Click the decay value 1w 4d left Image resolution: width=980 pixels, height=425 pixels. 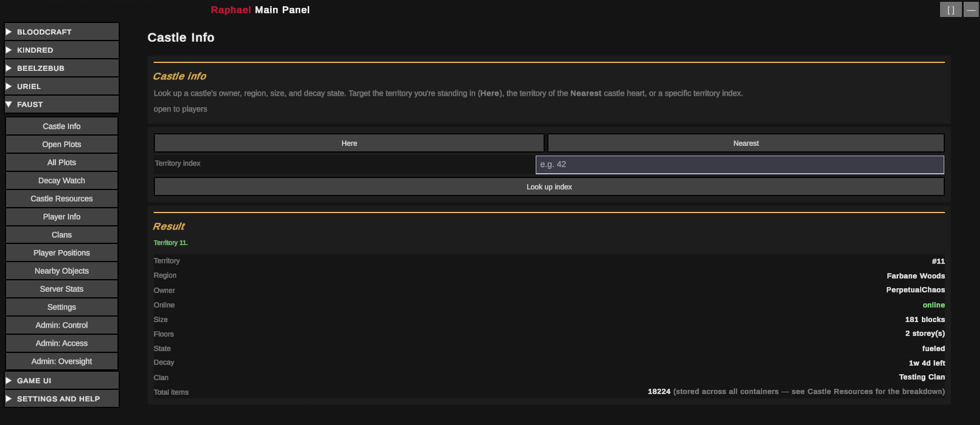click(x=927, y=363)
